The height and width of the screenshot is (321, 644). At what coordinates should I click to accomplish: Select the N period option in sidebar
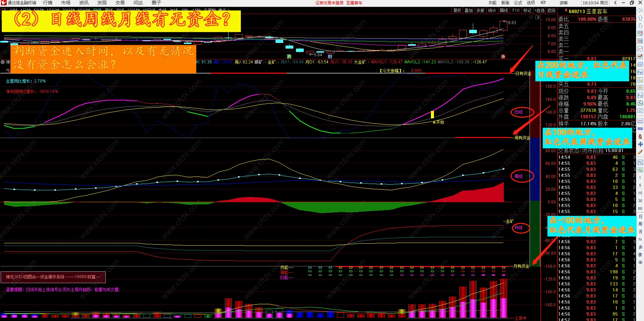[x=640, y=239]
